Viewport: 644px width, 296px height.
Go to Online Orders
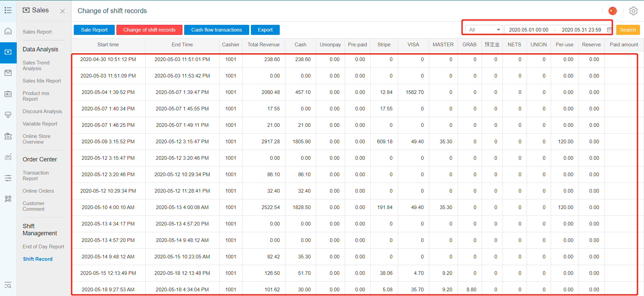point(38,191)
